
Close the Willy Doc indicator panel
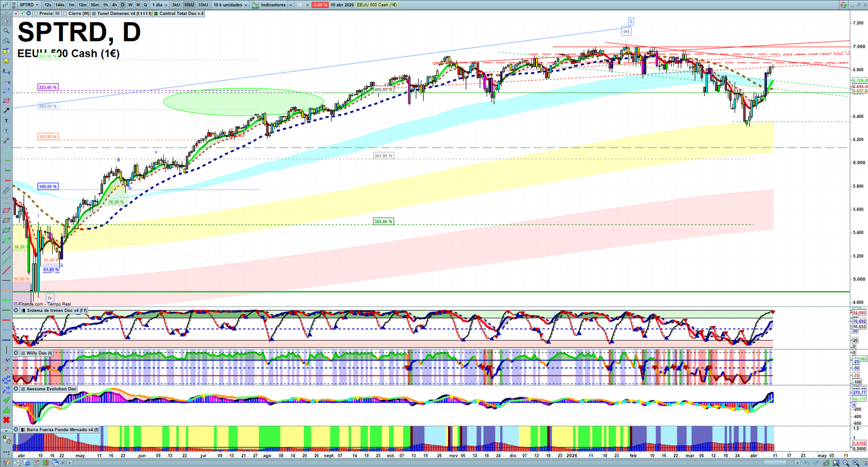click(x=16, y=353)
